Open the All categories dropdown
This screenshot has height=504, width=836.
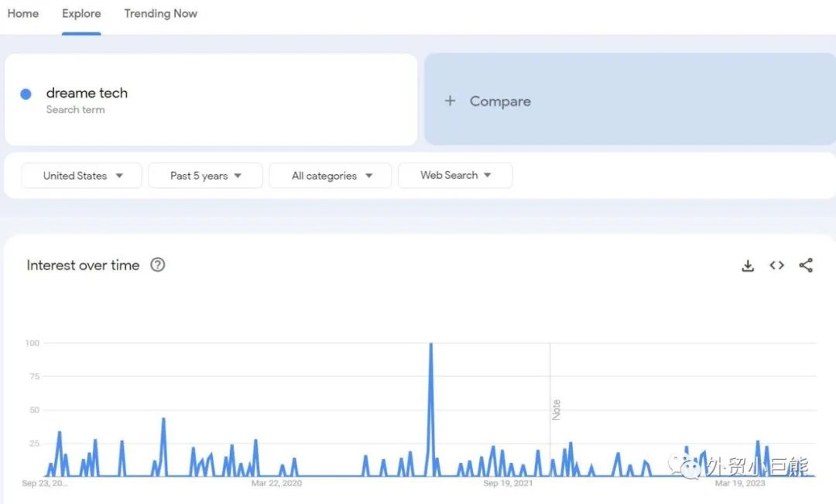click(331, 176)
